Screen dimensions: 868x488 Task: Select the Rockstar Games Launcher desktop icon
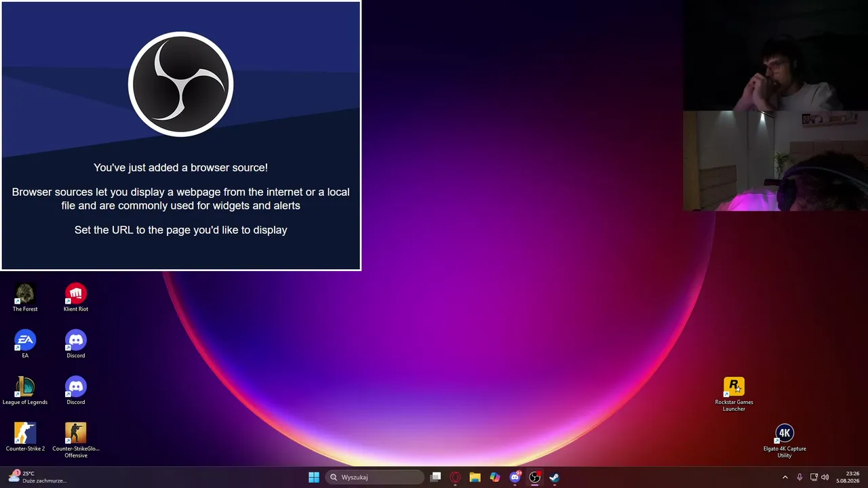[x=734, y=394]
